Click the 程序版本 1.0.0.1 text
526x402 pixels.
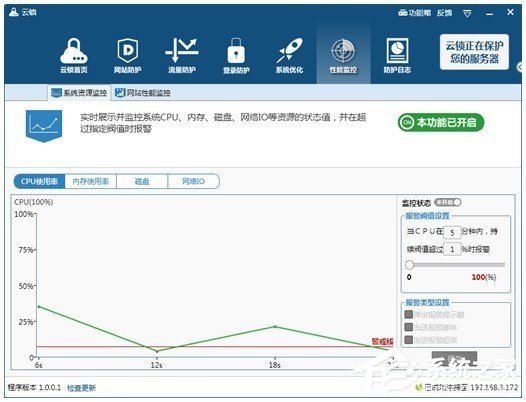[x=34, y=388]
